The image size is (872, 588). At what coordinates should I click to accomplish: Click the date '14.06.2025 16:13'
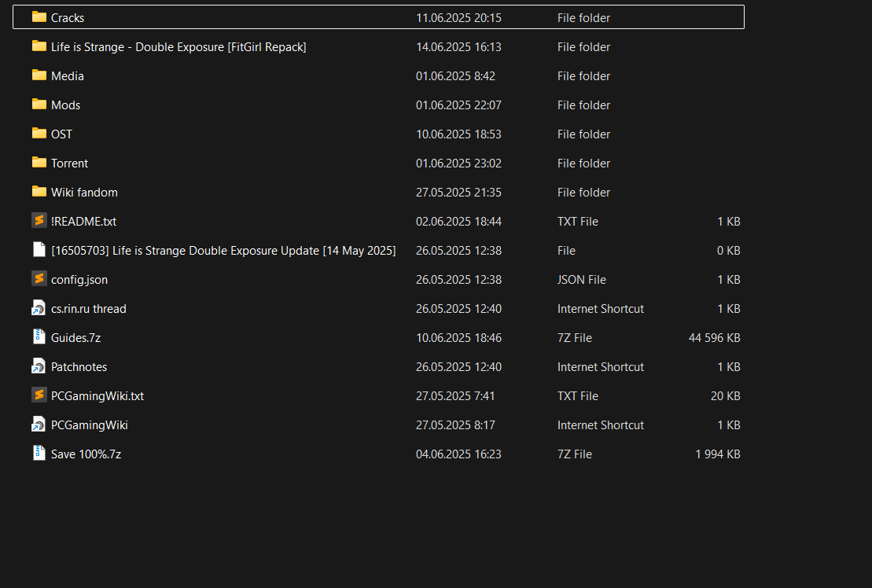pos(458,47)
